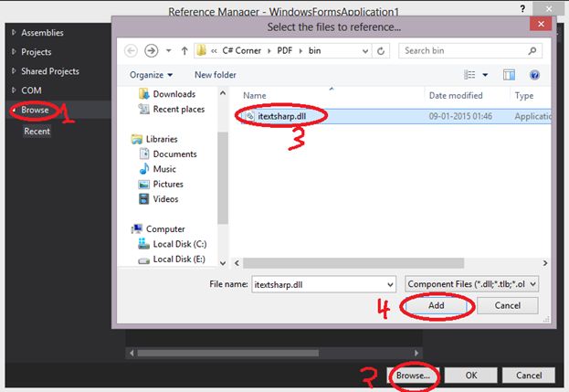
Task: Open the Component Files type filter
Action: pyautogui.click(x=471, y=284)
